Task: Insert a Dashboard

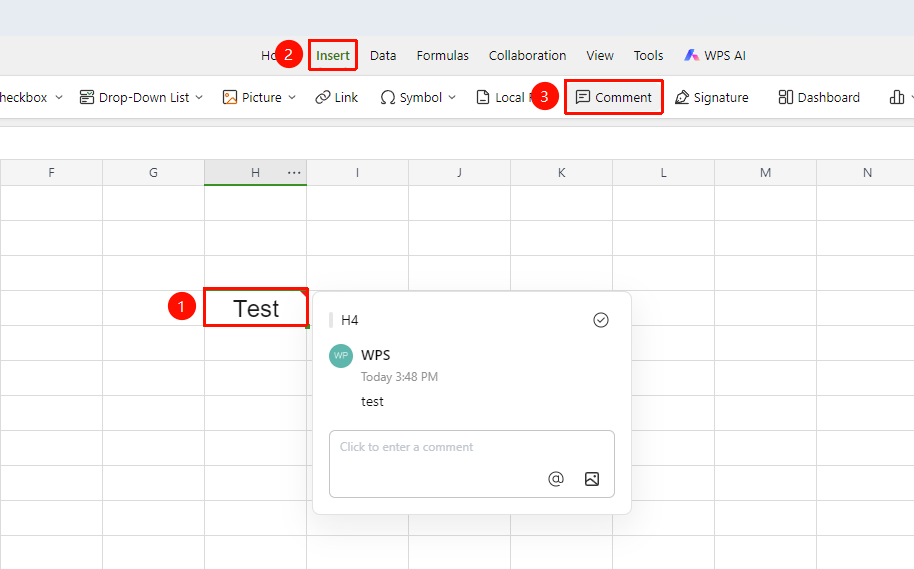Action: [x=819, y=97]
